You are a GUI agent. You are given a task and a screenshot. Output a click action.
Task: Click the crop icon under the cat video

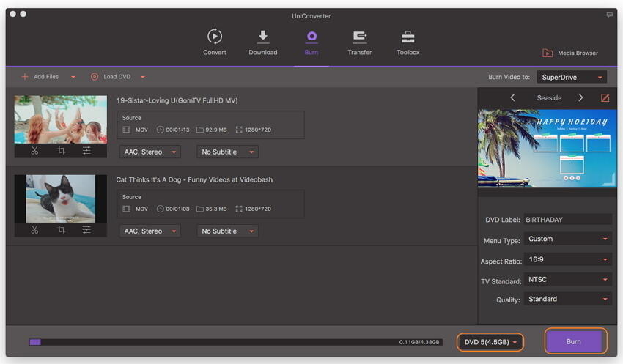tap(61, 229)
